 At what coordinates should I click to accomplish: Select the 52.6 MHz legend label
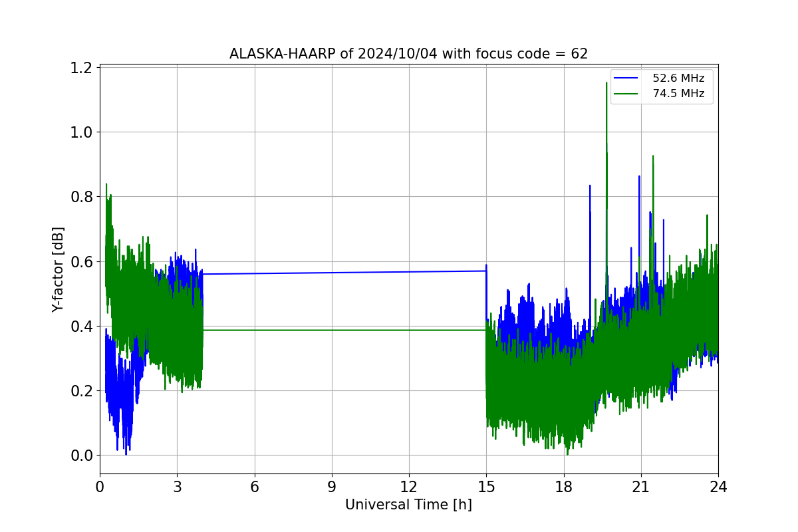678,78
